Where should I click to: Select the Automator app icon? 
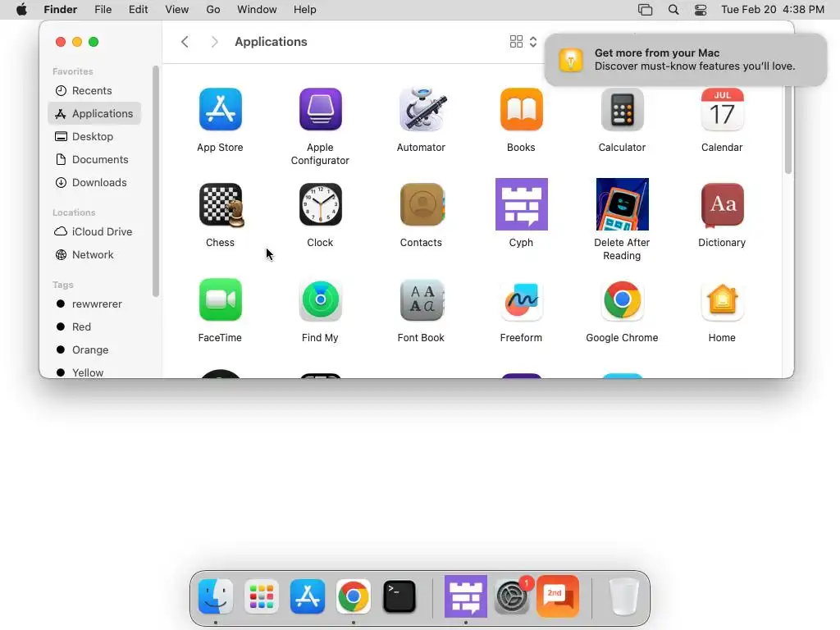click(421, 109)
